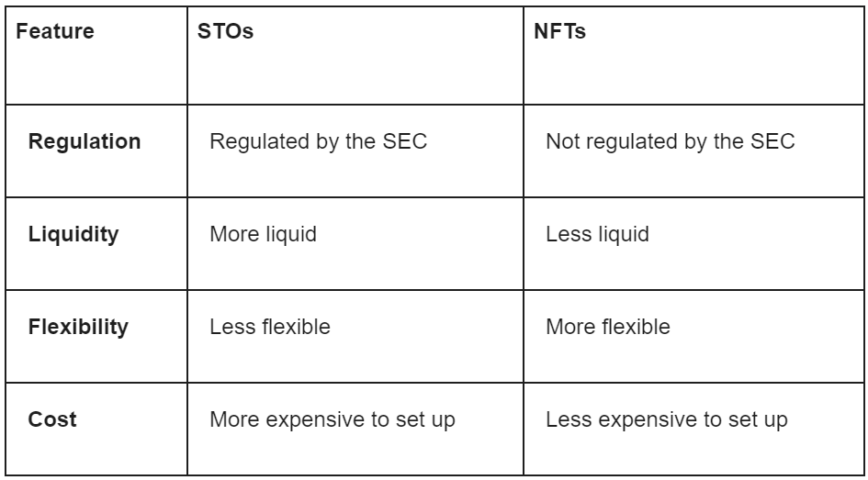Click the 'More flexible' cell
This screenshot has width=868, height=480.
pos(693,336)
